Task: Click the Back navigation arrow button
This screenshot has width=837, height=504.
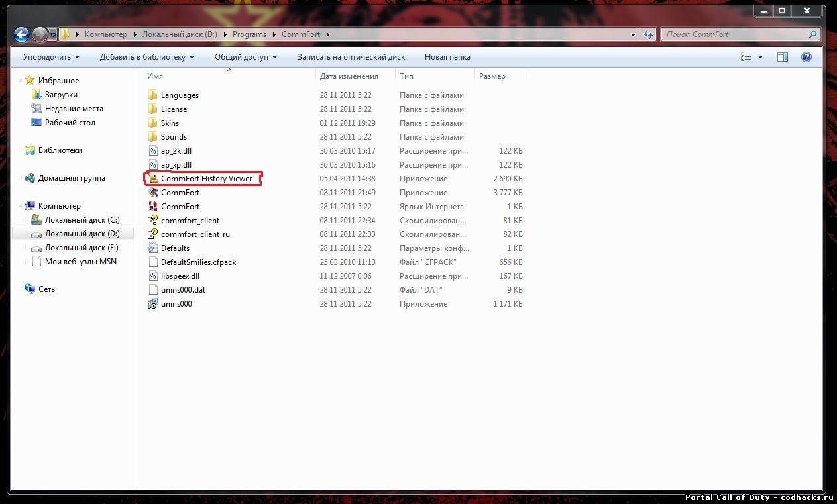Action: click(21, 34)
